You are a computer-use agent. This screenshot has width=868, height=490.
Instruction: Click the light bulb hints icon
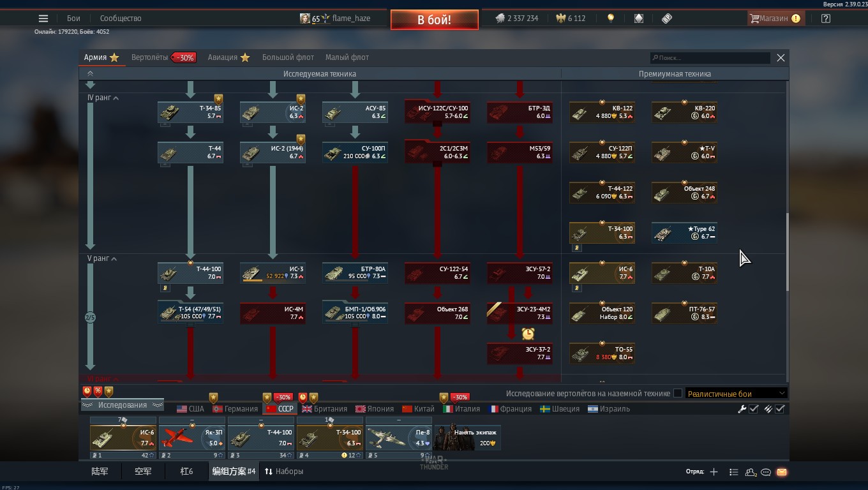pos(611,19)
